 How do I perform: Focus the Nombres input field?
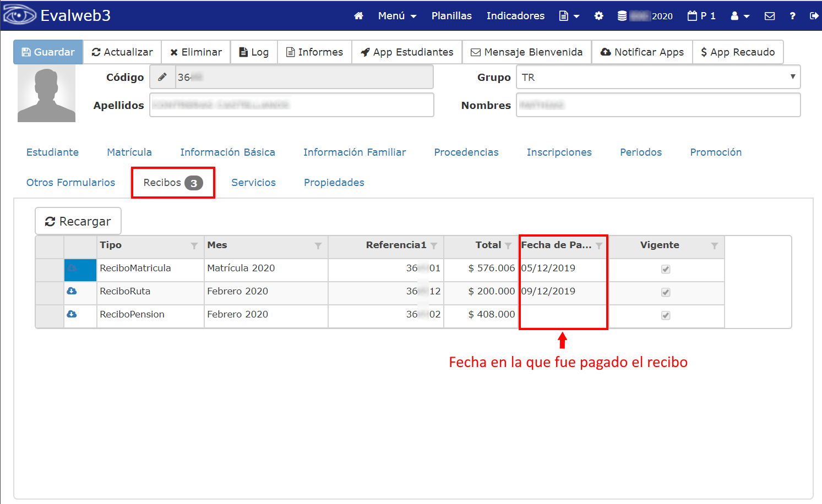658,105
